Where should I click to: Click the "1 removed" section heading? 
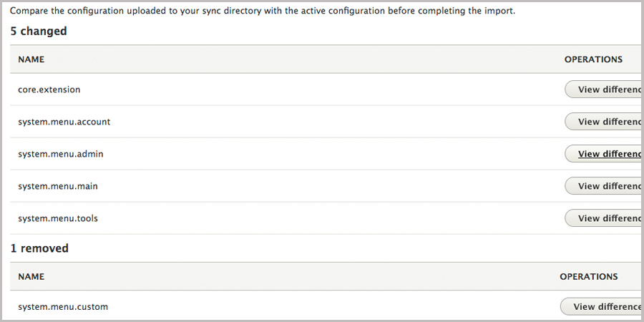click(x=39, y=248)
